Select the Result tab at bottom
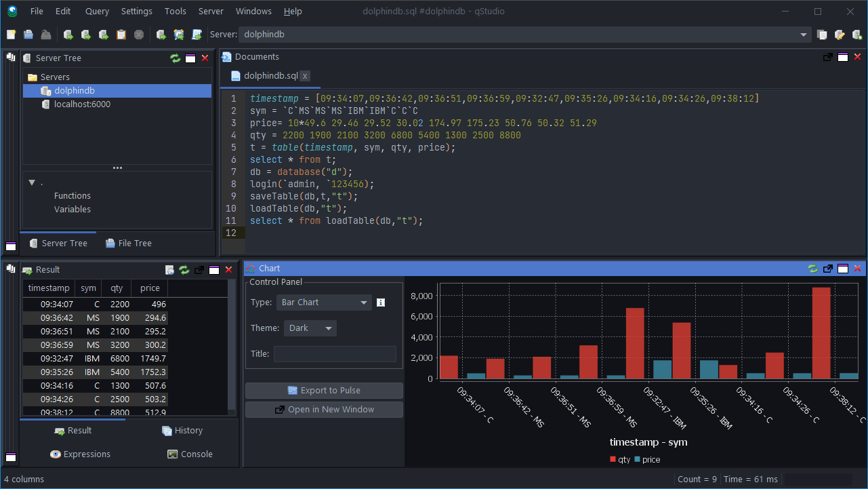This screenshot has height=489, width=868. tap(73, 431)
